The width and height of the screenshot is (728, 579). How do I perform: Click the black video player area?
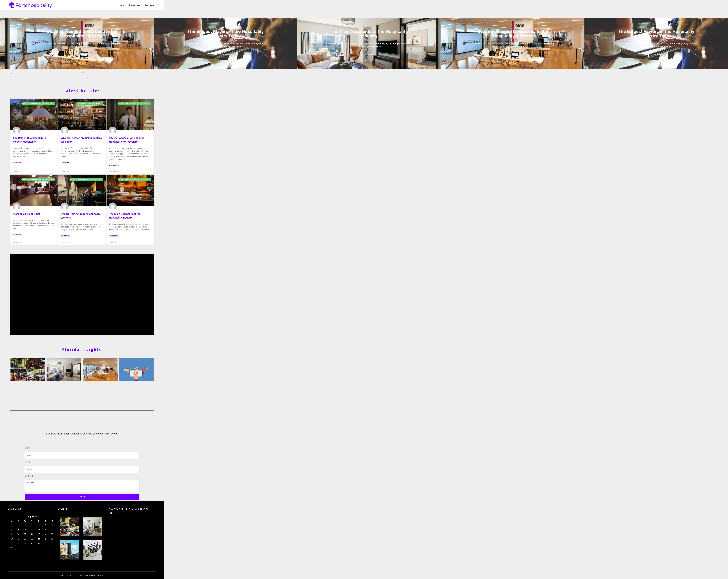[82, 294]
